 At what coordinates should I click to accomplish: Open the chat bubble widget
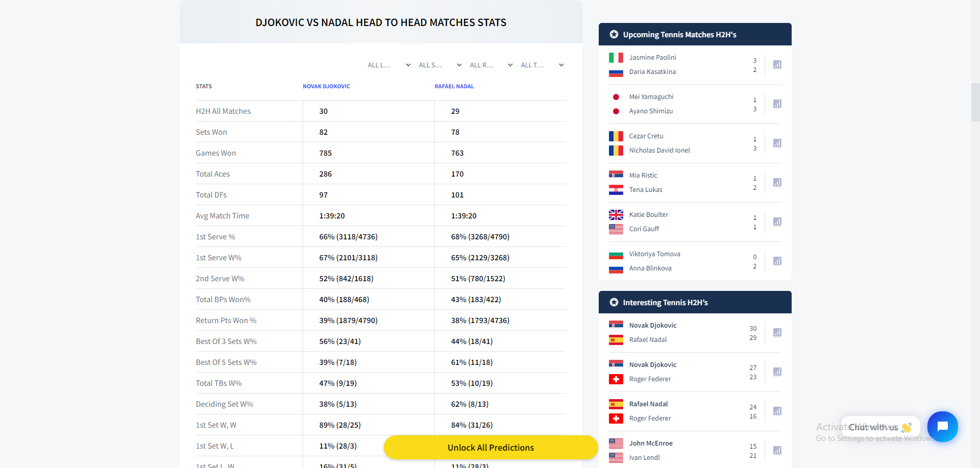(x=942, y=427)
